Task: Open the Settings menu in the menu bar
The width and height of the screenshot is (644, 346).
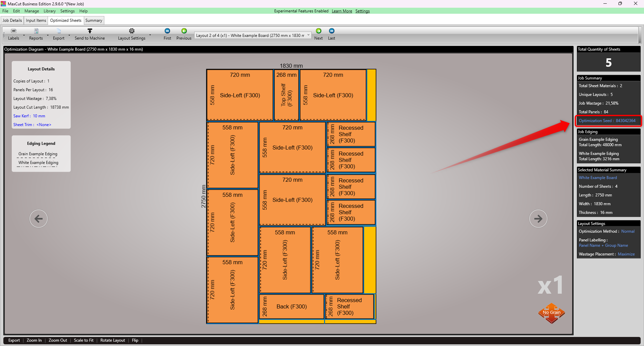Action: [67, 11]
